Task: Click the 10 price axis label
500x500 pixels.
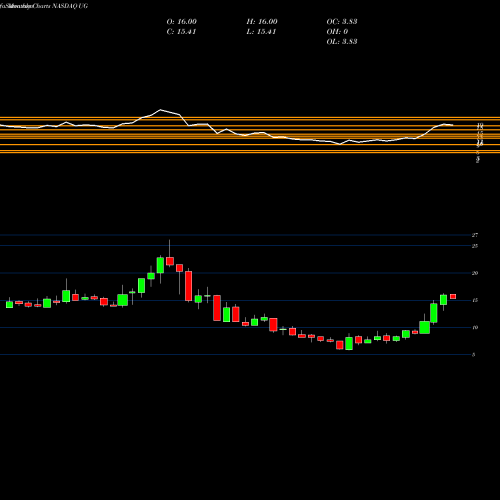Action: tap(475, 327)
